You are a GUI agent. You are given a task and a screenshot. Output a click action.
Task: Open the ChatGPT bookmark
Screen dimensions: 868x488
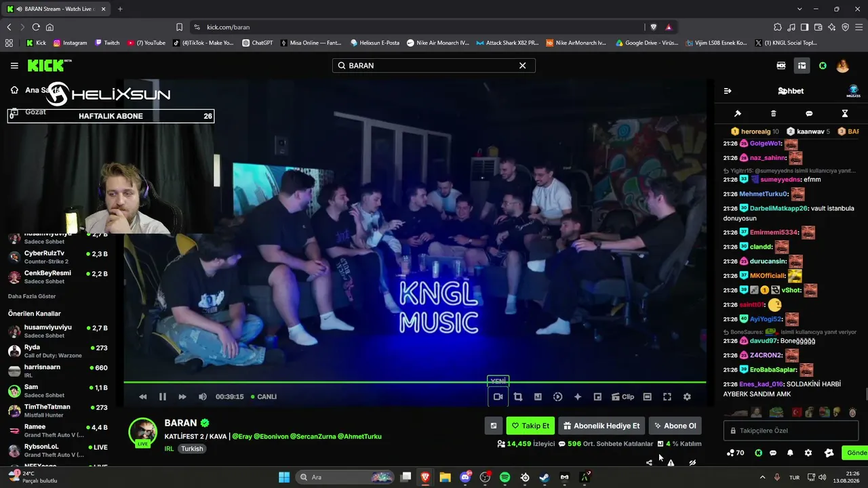pyautogui.click(x=256, y=43)
